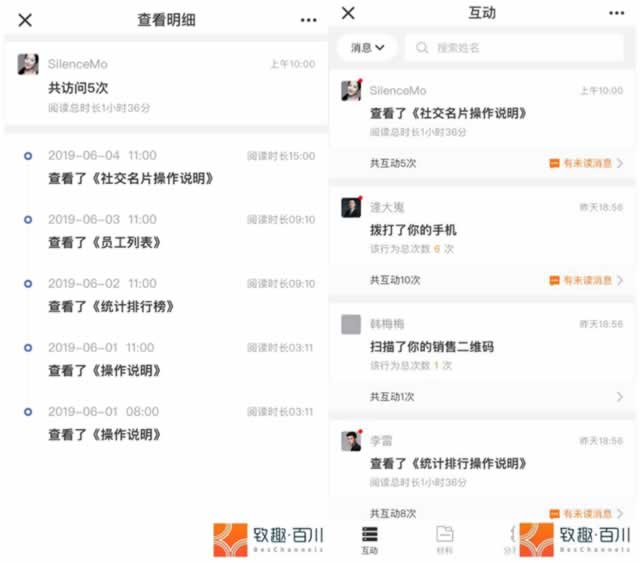640x563 pixels.
Task: Expand the 消息 filter dropdown
Action: click(367, 48)
